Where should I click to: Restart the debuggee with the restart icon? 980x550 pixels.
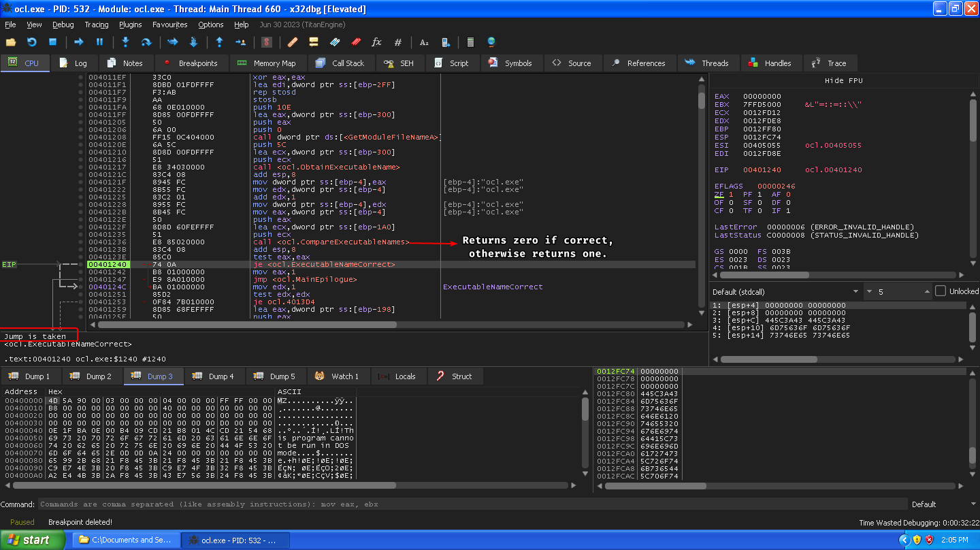[31, 42]
